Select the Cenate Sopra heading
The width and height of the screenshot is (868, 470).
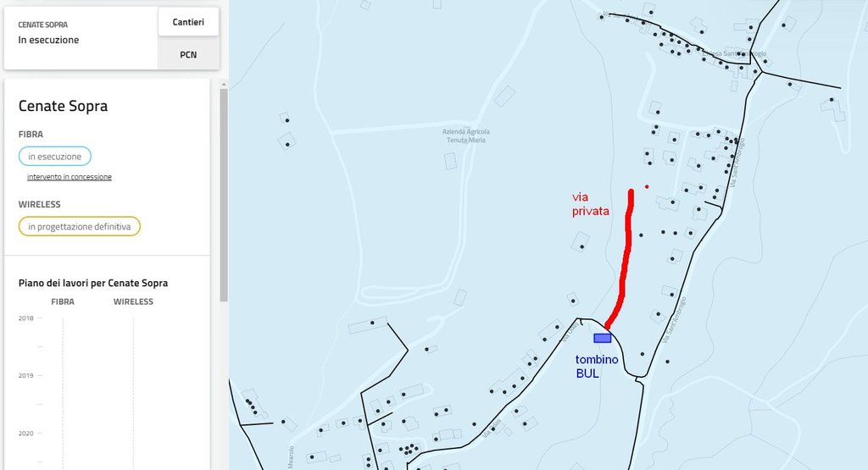coord(63,106)
